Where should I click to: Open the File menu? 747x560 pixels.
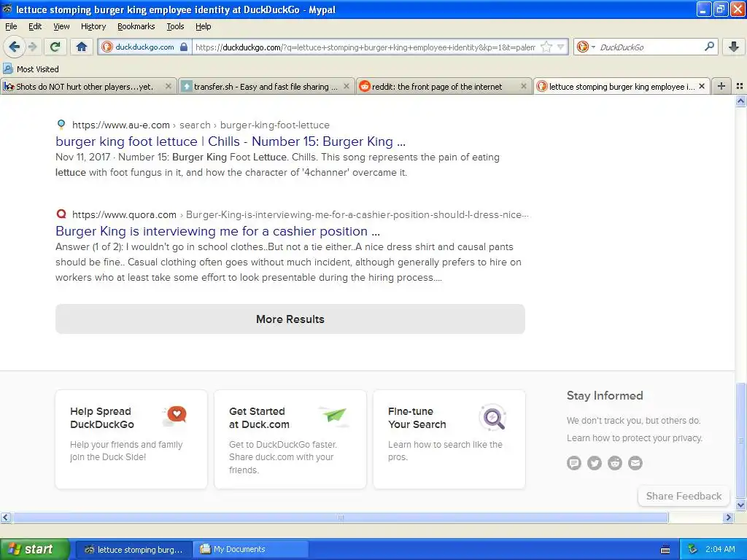[11, 26]
